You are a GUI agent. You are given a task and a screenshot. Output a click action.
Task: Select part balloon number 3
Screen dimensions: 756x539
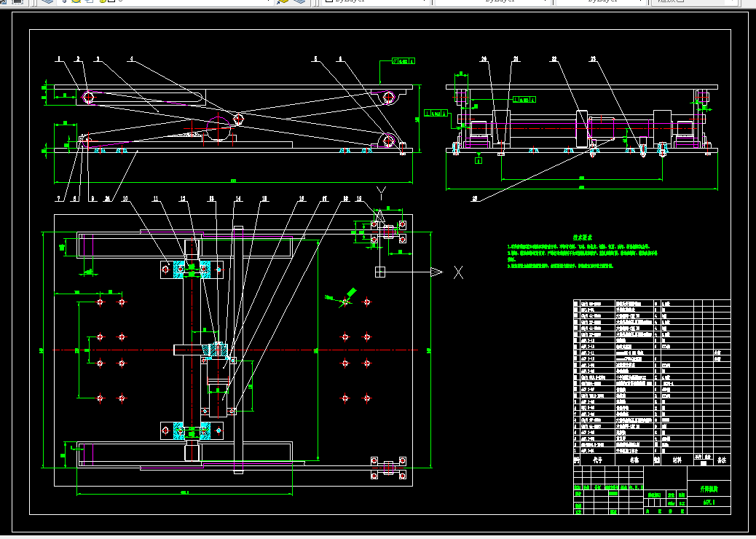click(x=98, y=59)
